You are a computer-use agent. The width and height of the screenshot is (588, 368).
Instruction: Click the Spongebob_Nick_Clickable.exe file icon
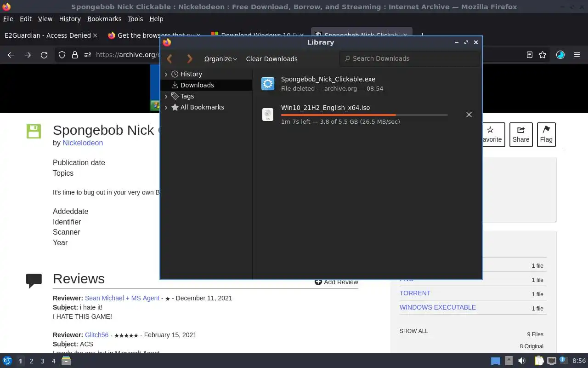point(268,84)
